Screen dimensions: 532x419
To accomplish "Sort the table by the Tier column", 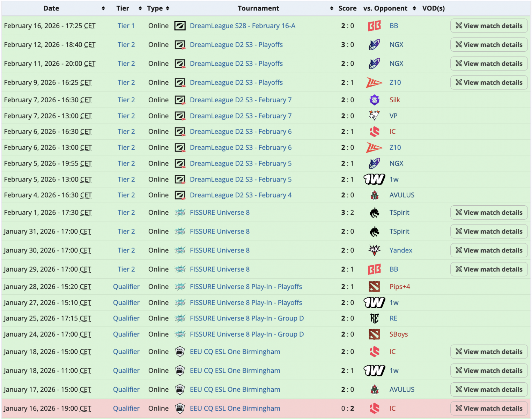I will click(140, 8).
